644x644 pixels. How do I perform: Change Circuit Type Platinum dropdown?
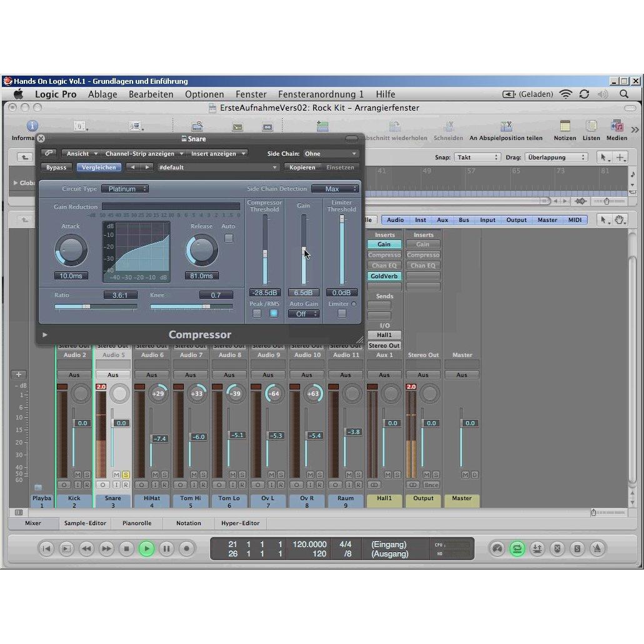tap(125, 189)
